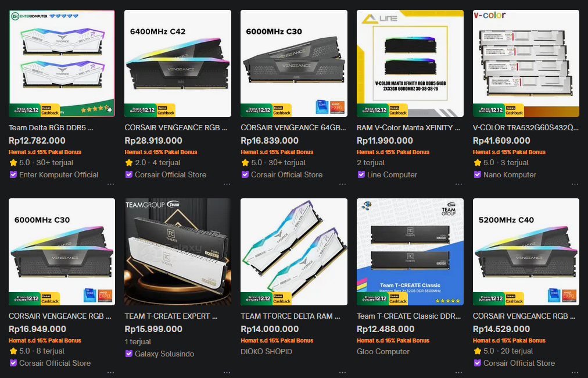
Task: Click the verified badge beside Nano Komputer
Action: pos(478,174)
